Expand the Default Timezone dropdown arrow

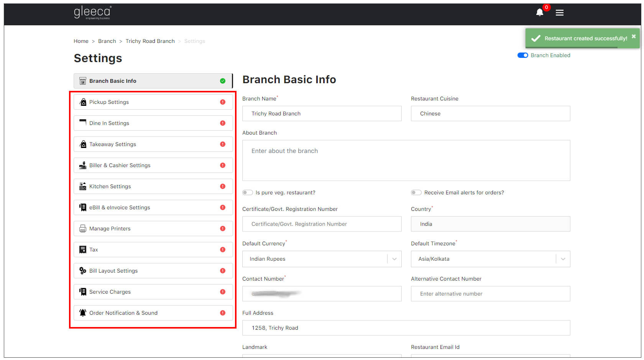coord(563,259)
